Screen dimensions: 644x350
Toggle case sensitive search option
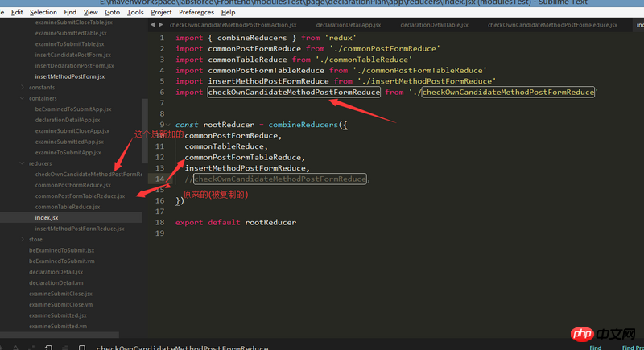[x=15, y=348]
